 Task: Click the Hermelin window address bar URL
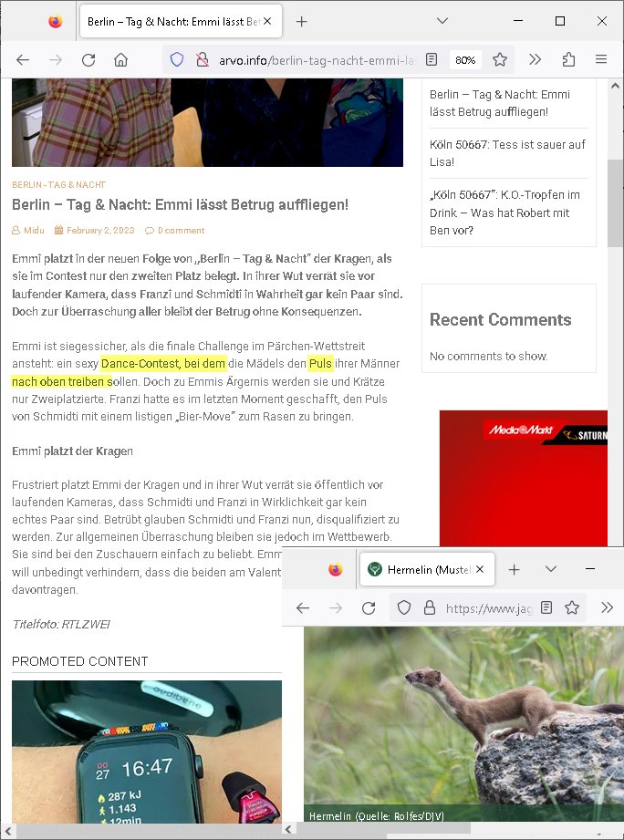point(489,608)
